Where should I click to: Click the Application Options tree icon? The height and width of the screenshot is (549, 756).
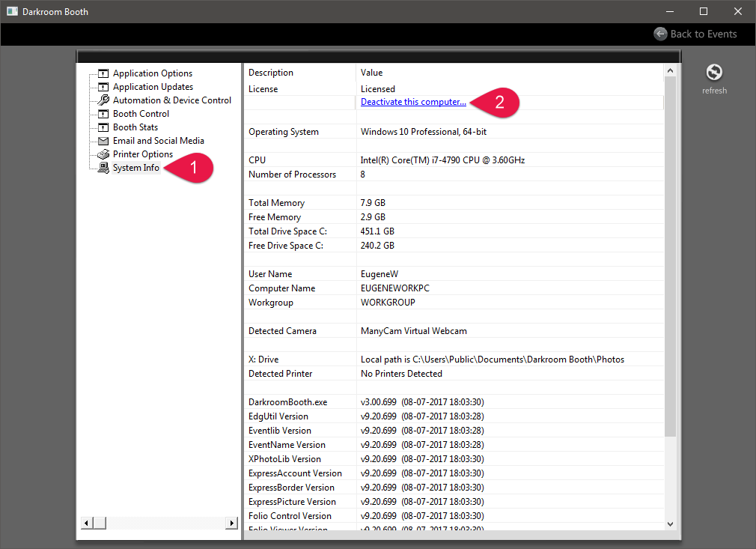coord(103,73)
